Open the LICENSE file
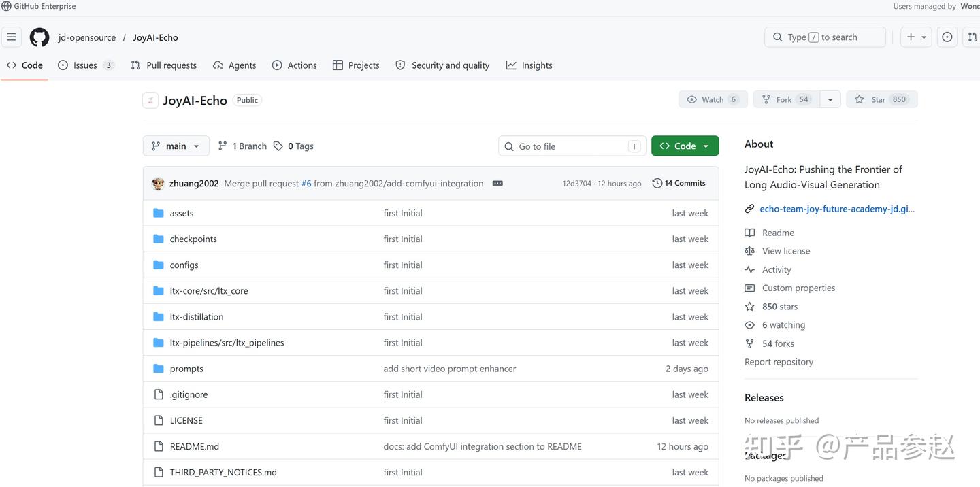This screenshot has width=980, height=487. (186, 420)
